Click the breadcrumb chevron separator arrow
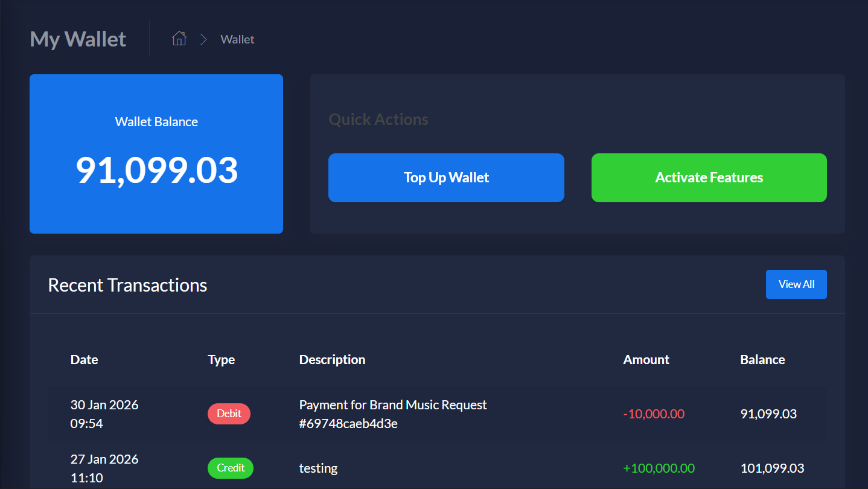868x489 pixels. point(203,39)
